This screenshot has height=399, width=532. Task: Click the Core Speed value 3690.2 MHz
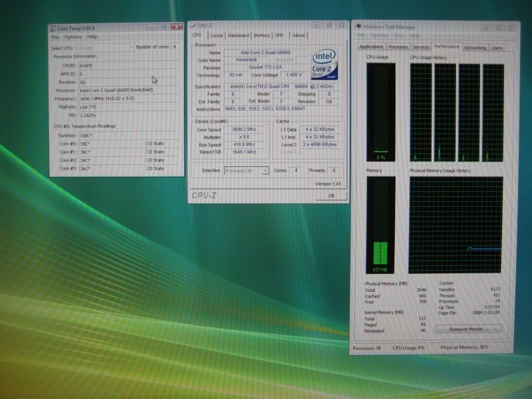point(244,129)
